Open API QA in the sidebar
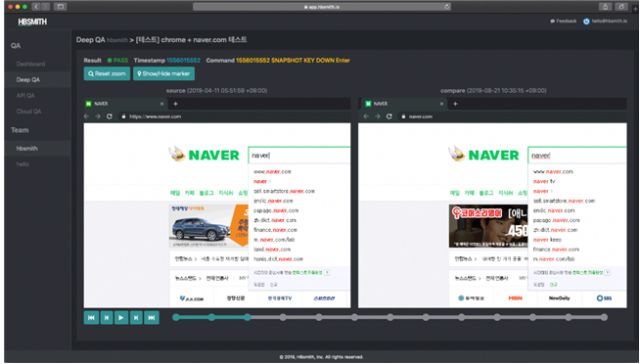The image size is (640, 364). (25, 95)
